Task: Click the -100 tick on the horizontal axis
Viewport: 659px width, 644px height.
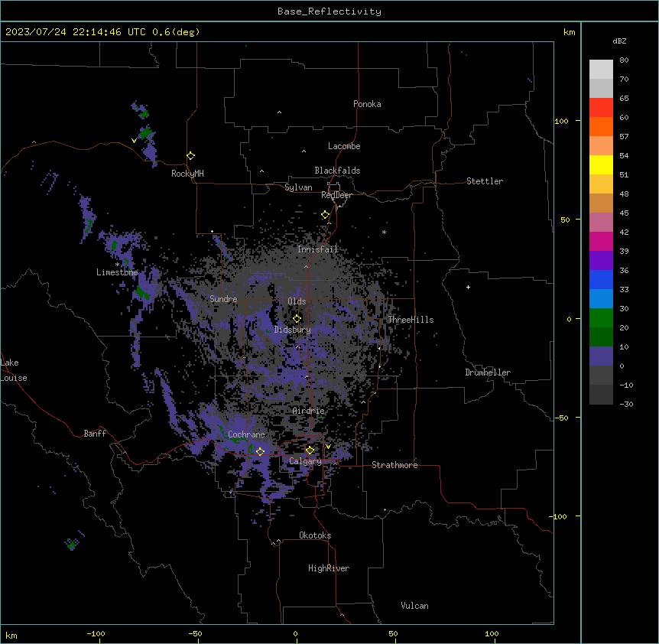Action: point(96,634)
